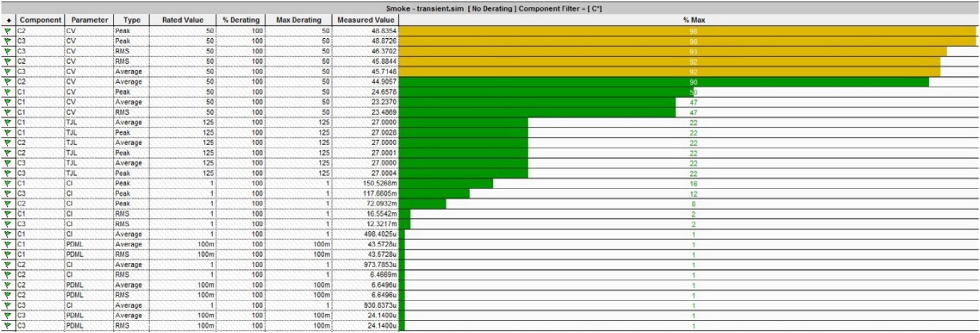Click the flag icon for C2 CV Peak row
This screenshot has width=980, height=333.
[8, 31]
